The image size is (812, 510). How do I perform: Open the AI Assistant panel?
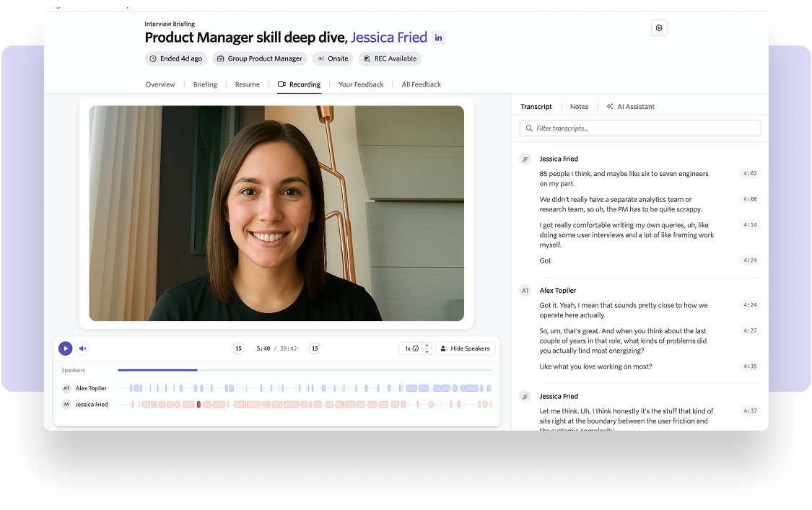630,107
